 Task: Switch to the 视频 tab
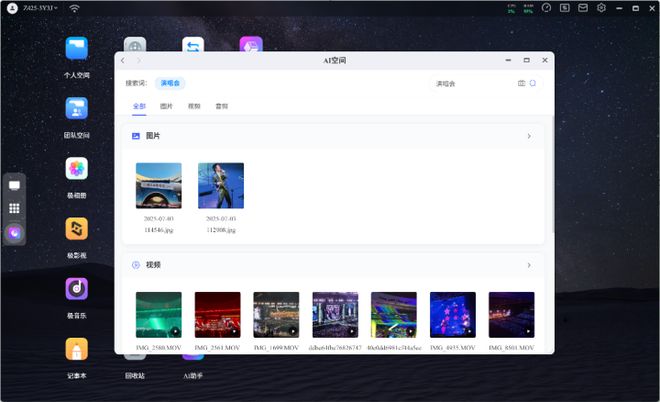point(194,105)
